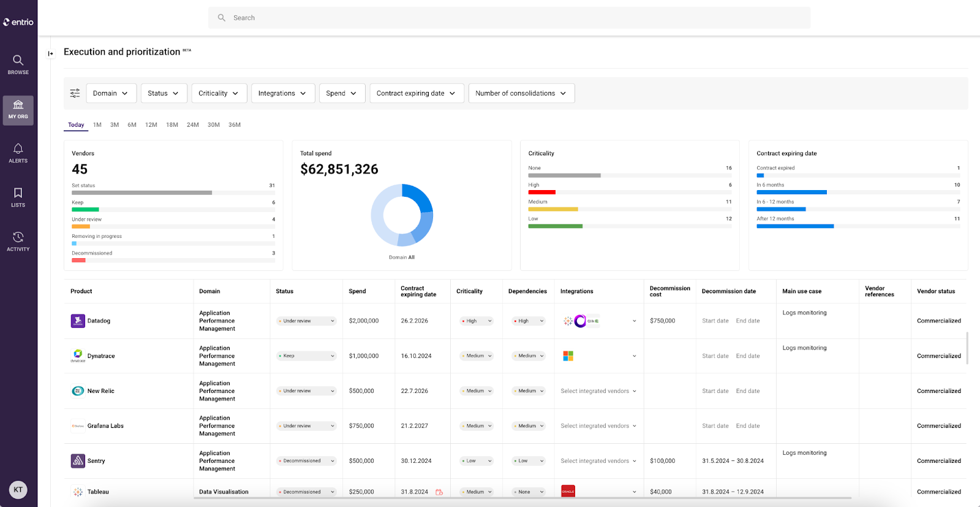Open the Criticality filter dropdown

219,93
